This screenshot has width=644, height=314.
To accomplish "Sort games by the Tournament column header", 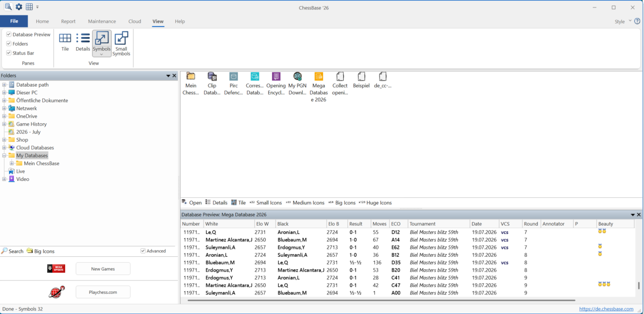I will click(439, 224).
